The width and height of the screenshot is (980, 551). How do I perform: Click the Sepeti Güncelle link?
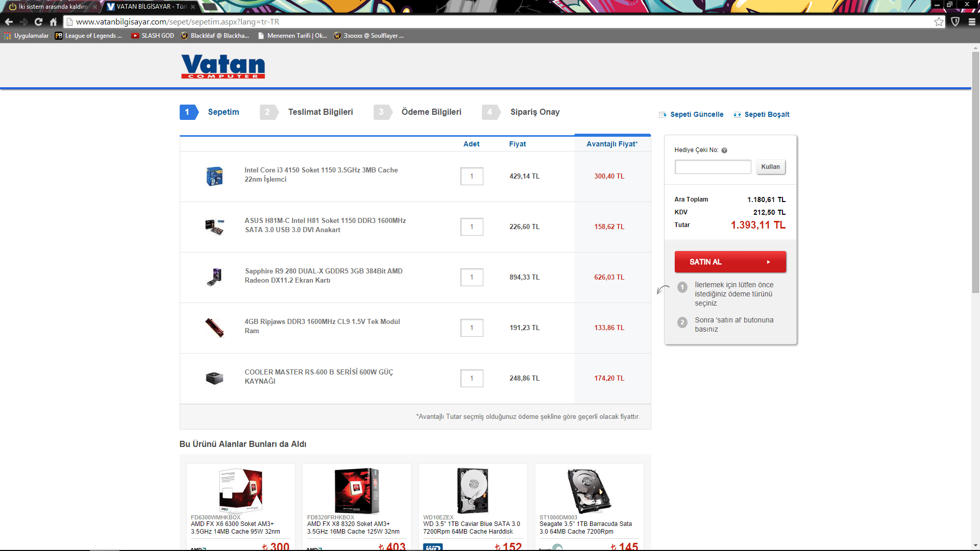(x=696, y=114)
